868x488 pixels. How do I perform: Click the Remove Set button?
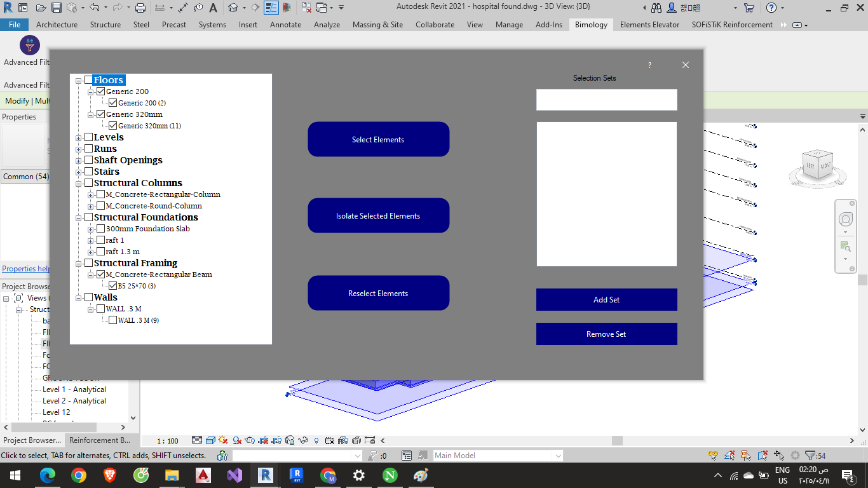tap(606, 334)
